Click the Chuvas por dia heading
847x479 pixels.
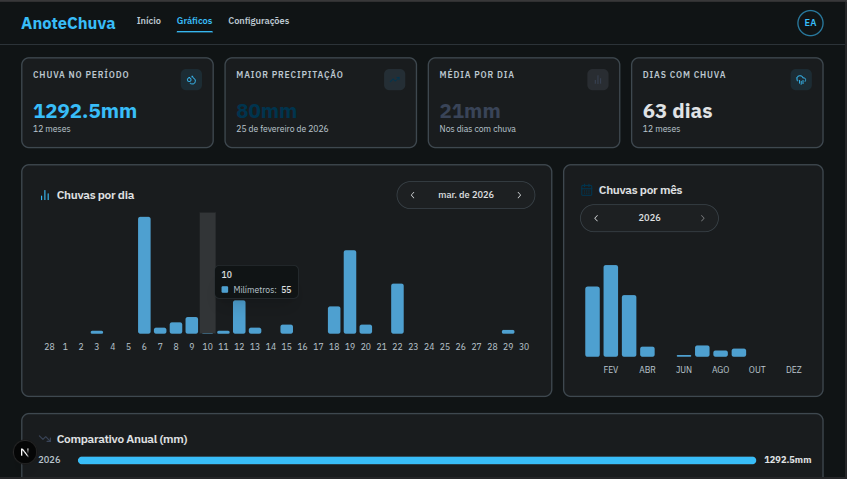click(x=96, y=195)
